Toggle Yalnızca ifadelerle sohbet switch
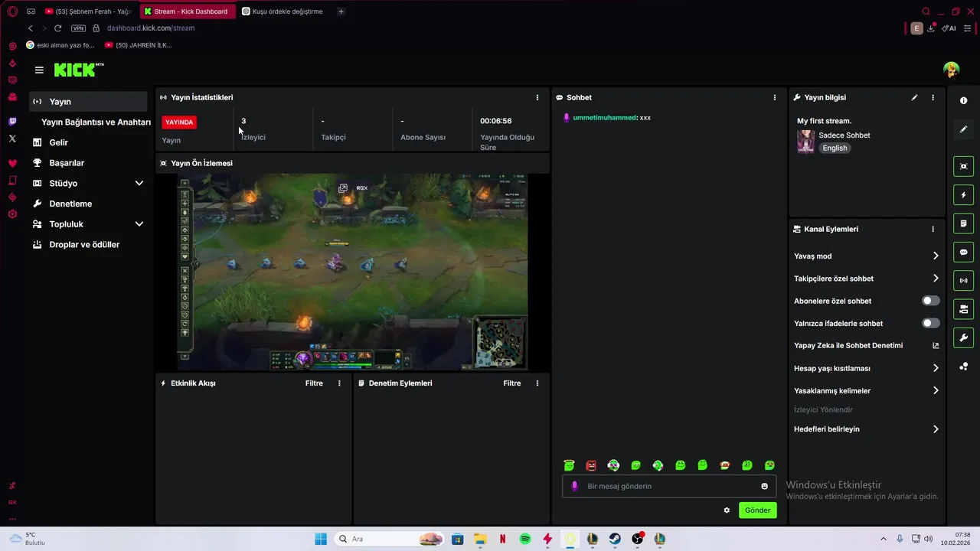This screenshot has height=551, width=980. pos(930,323)
